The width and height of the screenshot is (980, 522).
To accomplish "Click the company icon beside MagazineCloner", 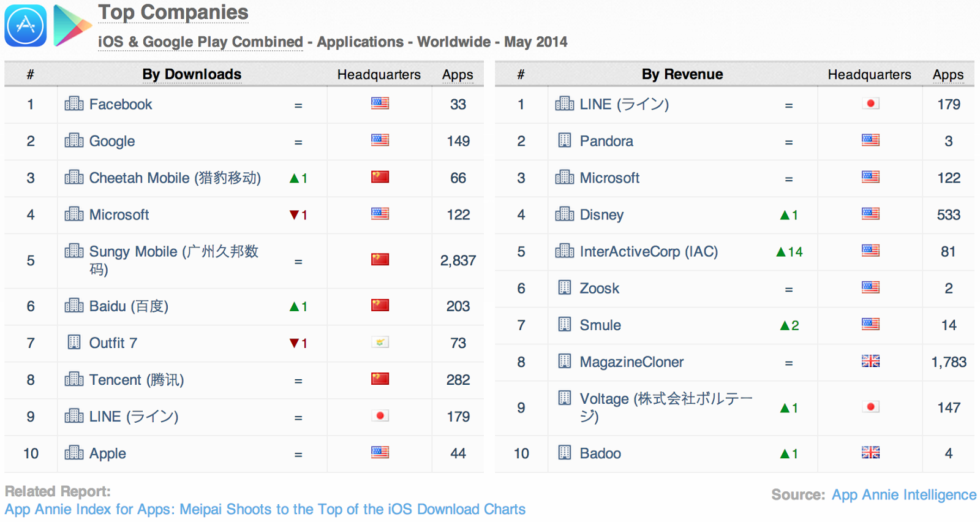I will 565,361.
